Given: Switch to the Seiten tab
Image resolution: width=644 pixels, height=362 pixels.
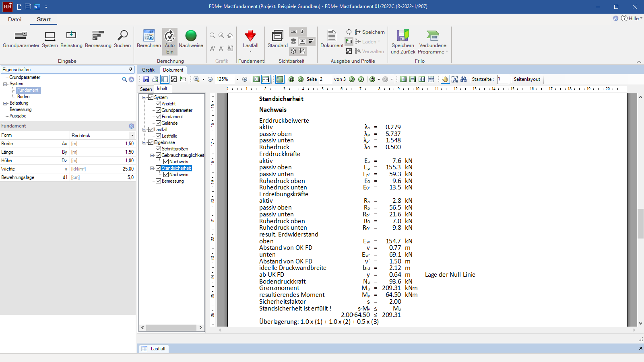Looking at the screenshot, I should click(146, 89).
